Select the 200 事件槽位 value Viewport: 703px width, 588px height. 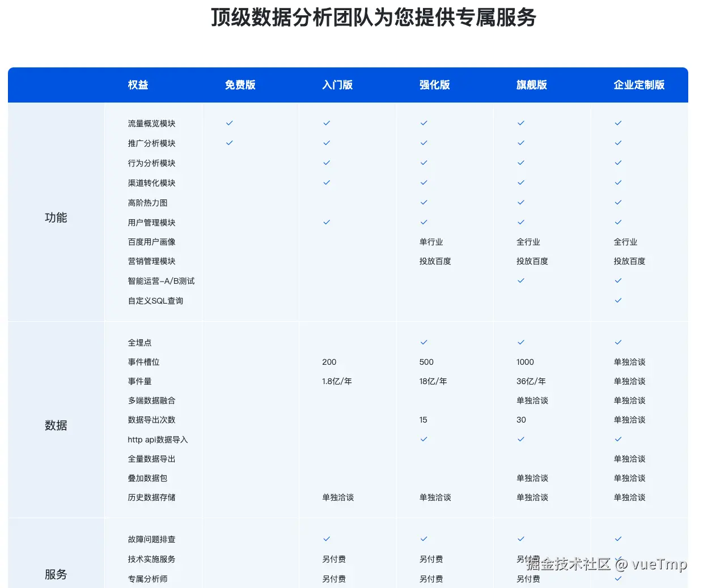click(329, 362)
